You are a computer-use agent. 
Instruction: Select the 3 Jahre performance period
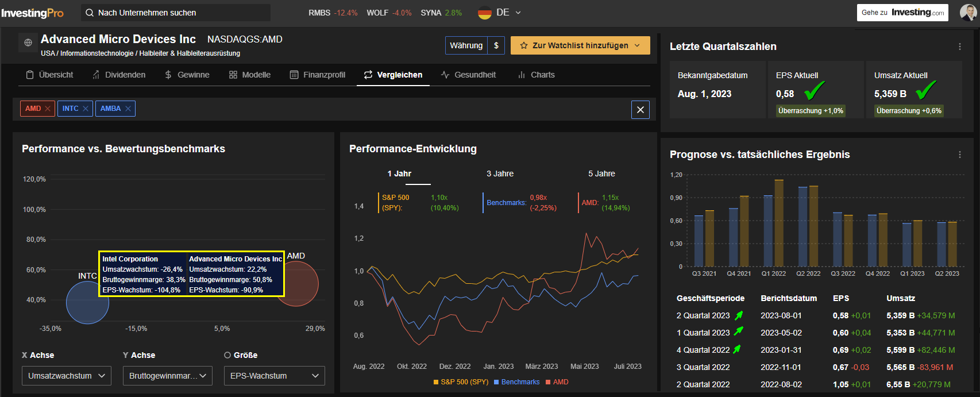point(500,174)
